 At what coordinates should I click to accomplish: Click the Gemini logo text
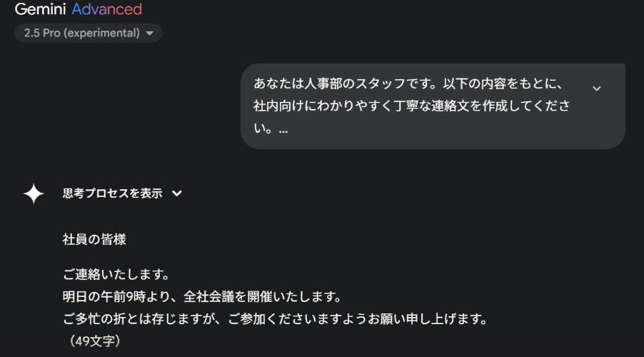tap(40, 9)
